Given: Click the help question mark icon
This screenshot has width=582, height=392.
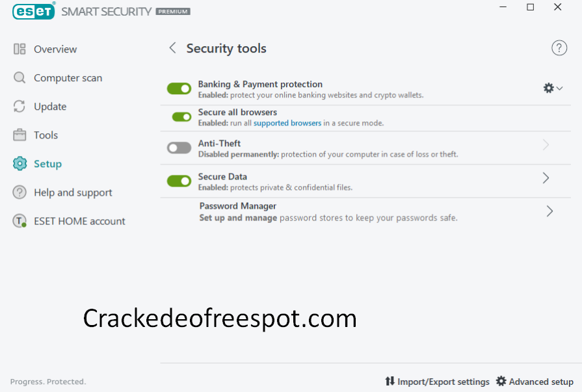Looking at the screenshot, I should tap(559, 47).
